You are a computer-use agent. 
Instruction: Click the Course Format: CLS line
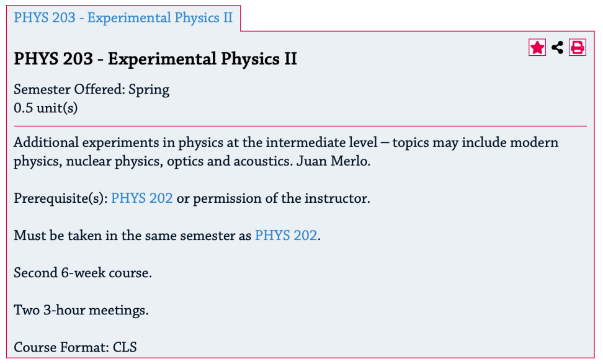tap(76, 347)
